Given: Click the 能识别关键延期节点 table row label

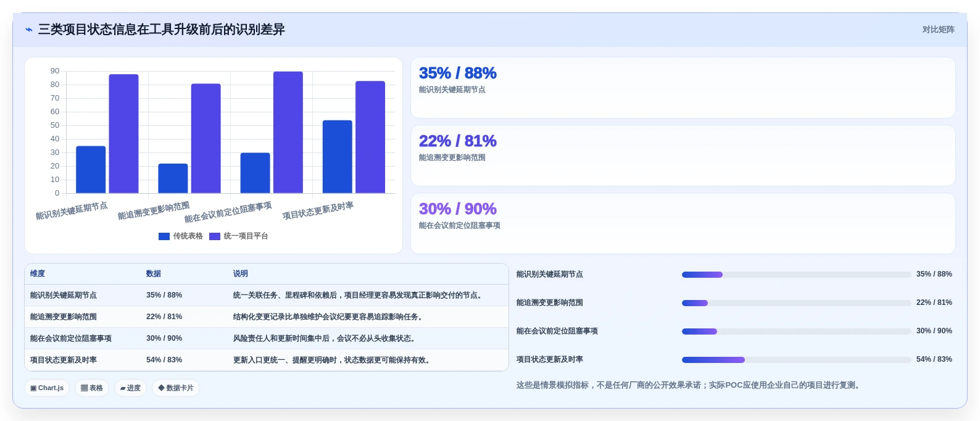Looking at the screenshot, I should tap(64, 295).
